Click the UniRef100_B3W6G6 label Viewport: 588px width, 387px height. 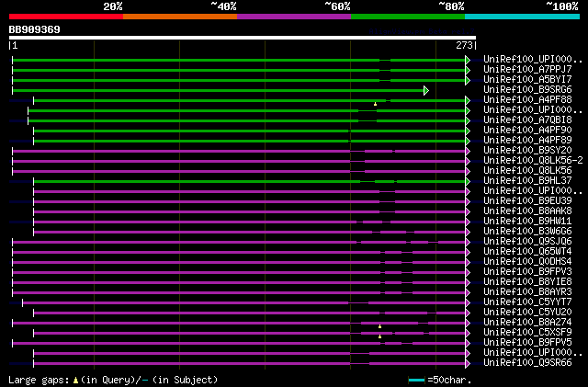527,232
